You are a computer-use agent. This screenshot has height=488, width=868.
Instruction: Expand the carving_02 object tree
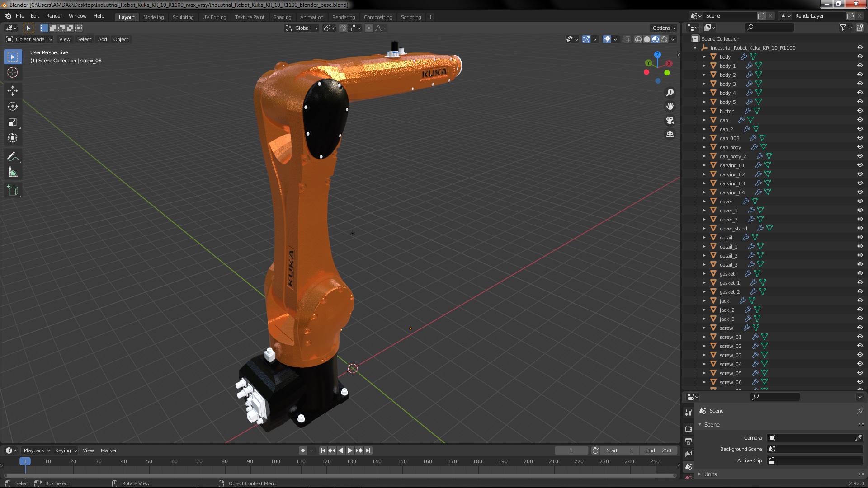(704, 174)
